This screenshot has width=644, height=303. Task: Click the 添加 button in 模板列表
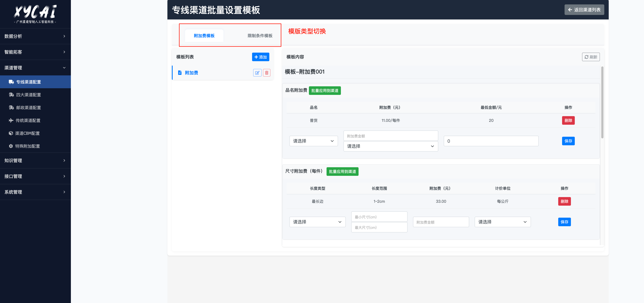[260, 57]
